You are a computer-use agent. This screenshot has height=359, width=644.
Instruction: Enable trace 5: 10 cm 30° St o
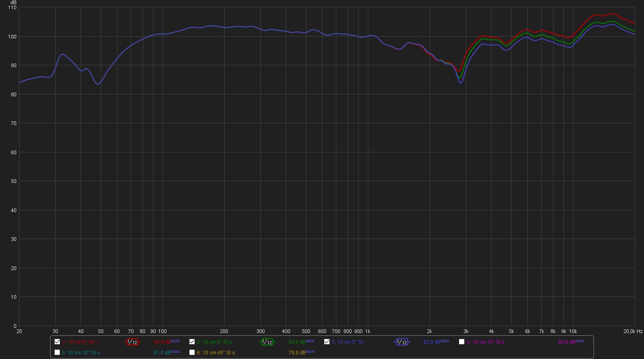coord(57,353)
